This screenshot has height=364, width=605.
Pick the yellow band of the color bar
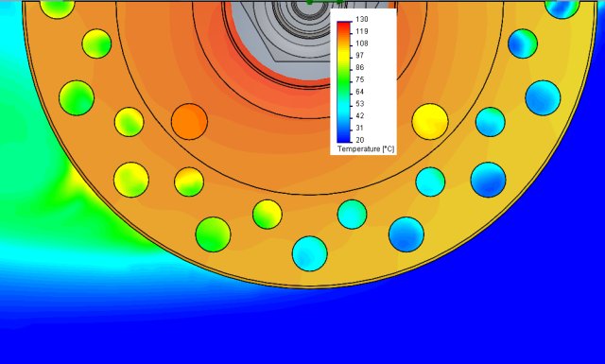[344, 56]
